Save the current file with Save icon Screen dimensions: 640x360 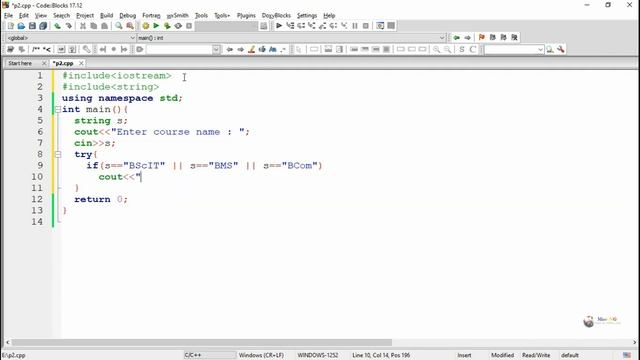click(x=32, y=26)
